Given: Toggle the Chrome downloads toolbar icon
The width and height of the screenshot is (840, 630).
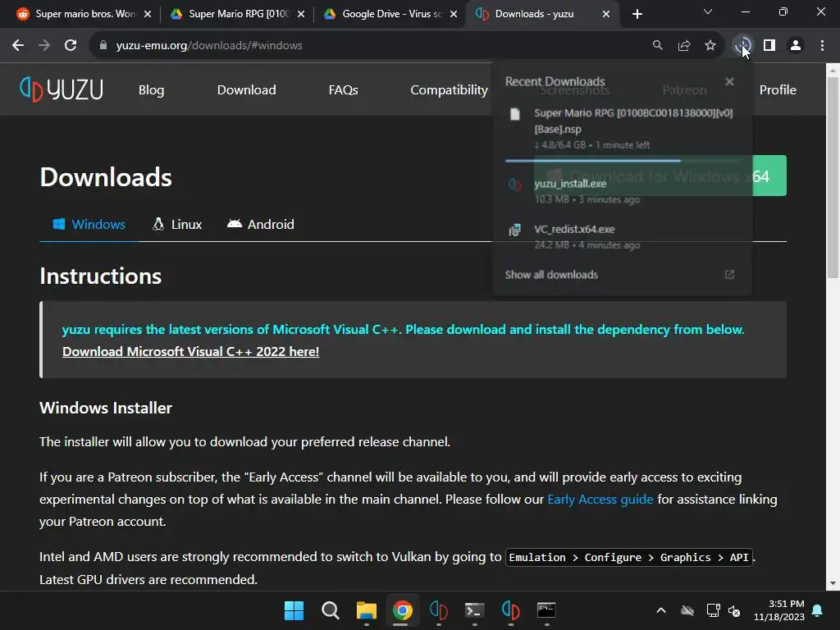Looking at the screenshot, I should click(742, 46).
